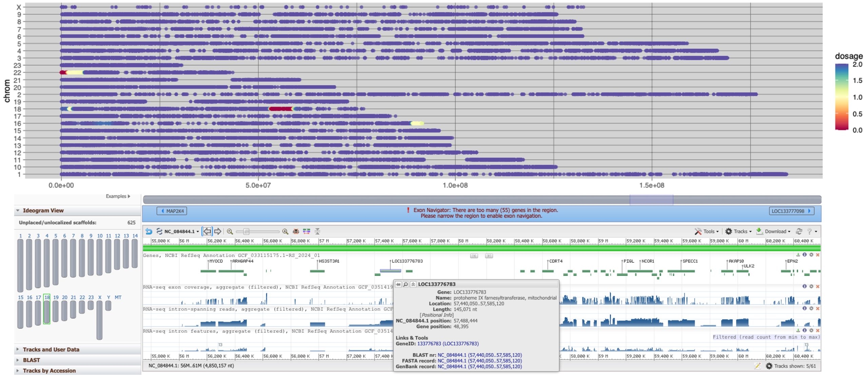Click the refresh view icon in the toolbar
The height and width of the screenshot is (375, 868).
(799, 231)
